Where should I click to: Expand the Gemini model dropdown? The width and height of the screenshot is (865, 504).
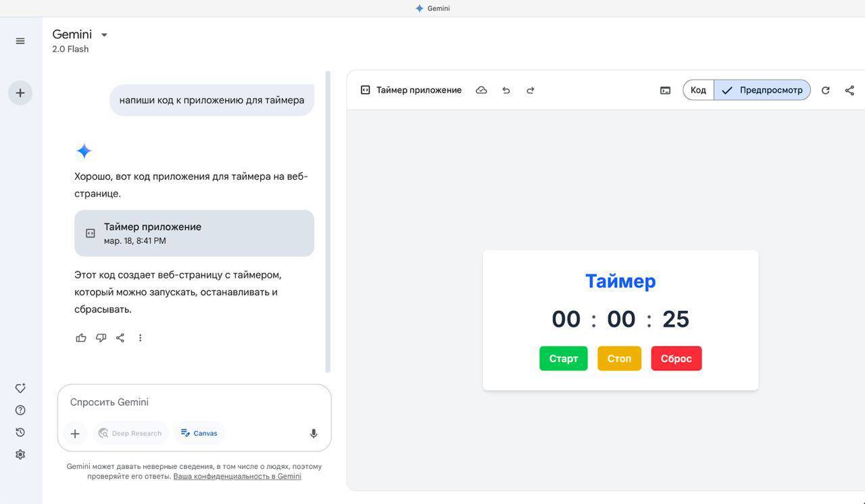pyautogui.click(x=104, y=35)
